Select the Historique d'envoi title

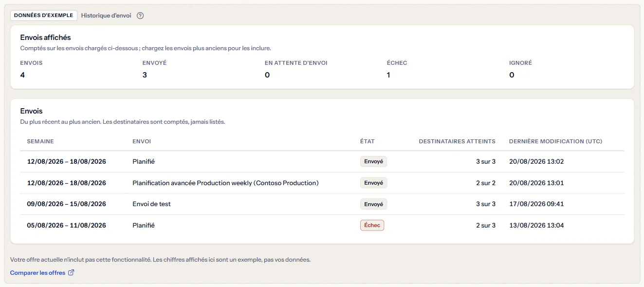point(106,16)
